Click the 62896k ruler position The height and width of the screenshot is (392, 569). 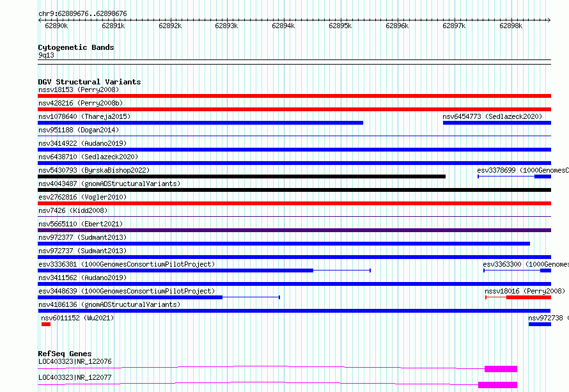point(398,26)
